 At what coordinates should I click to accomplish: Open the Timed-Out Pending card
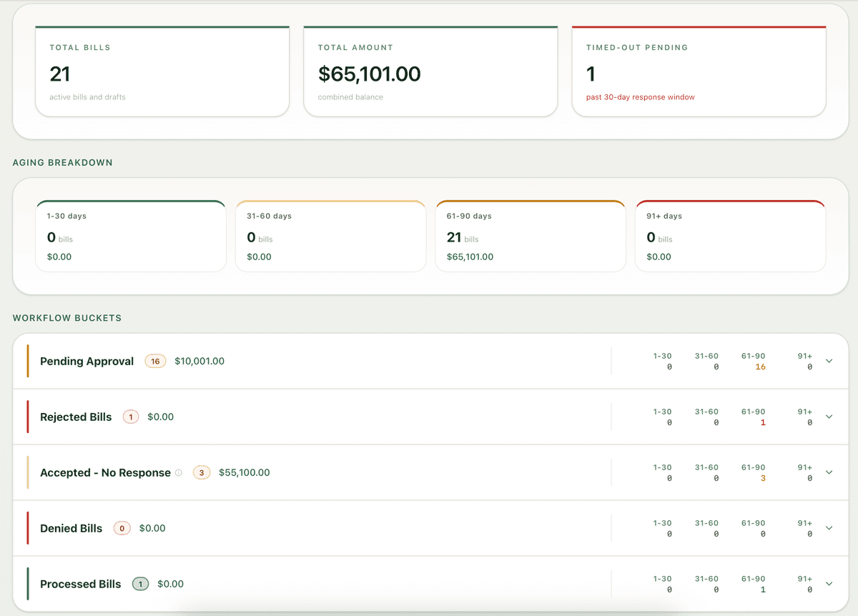tap(699, 71)
